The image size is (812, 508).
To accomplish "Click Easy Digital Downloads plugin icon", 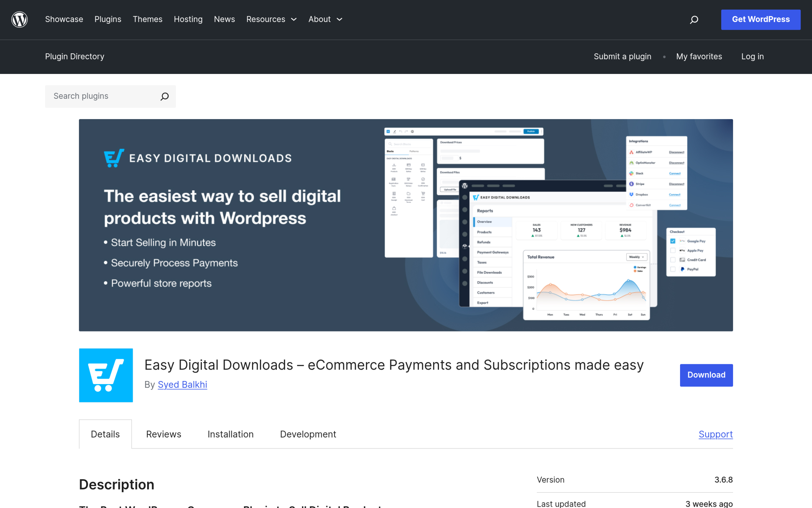I will [106, 375].
